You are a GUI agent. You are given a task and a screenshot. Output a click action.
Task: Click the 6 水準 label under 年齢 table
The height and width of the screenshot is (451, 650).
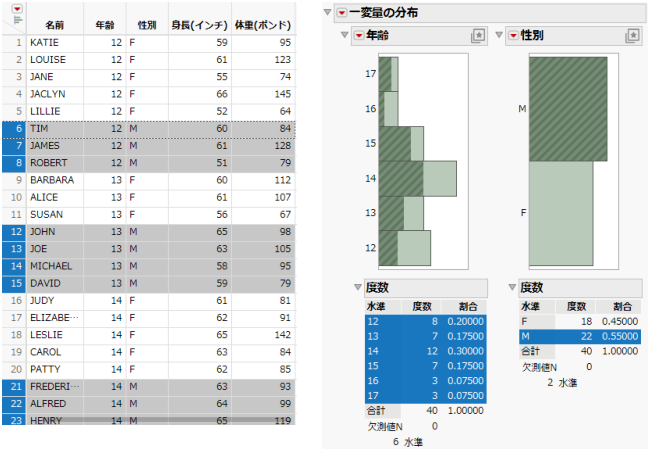(x=408, y=442)
